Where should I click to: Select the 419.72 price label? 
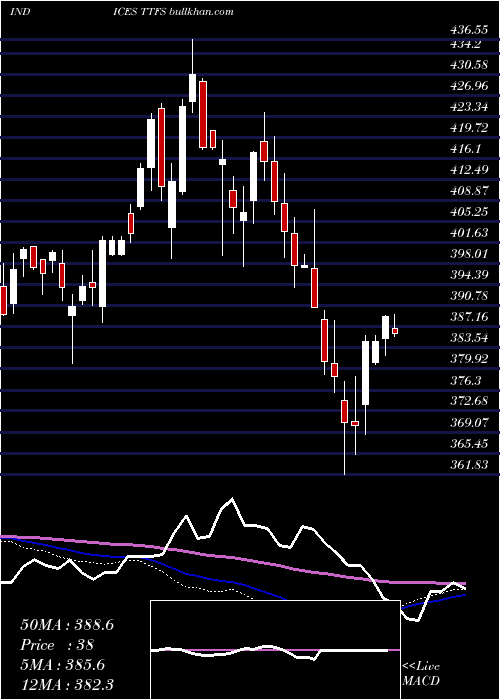click(469, 128)
